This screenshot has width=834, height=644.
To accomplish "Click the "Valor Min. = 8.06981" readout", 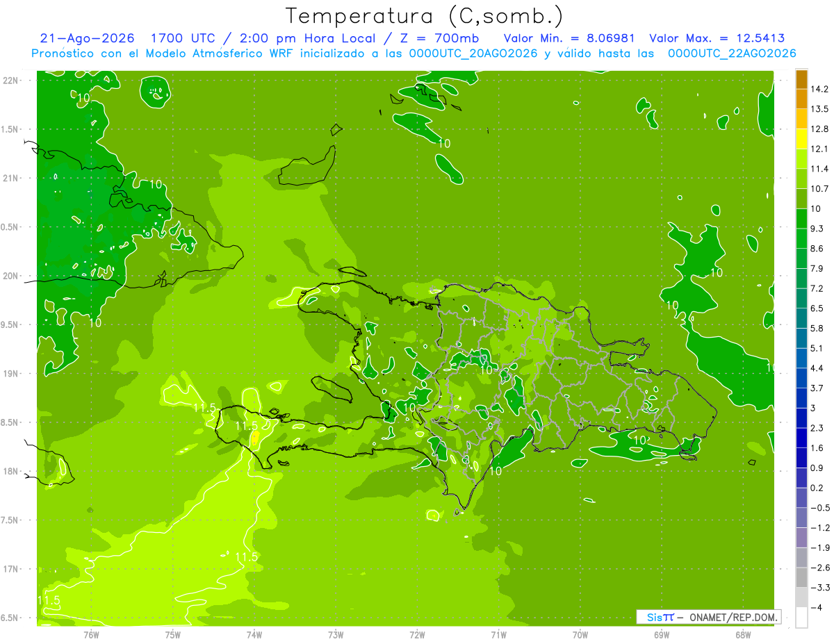I will point(569,38).
